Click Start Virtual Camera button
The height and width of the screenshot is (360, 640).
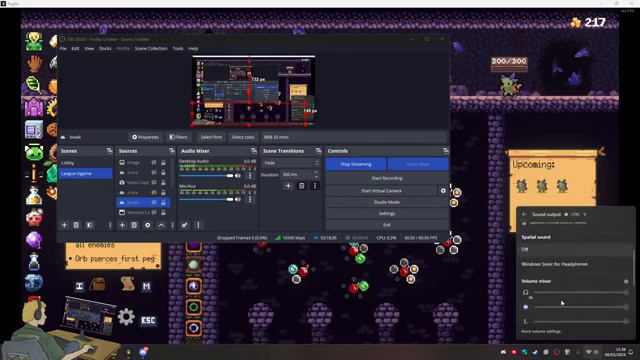coord(381,191)
